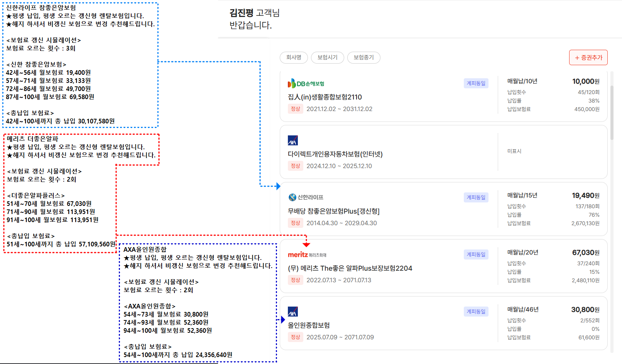This screenshot has width=622, height=364.
Task: Open (무) 메리츠 The좋은 알파Plus보장보험2204 title
Action: [x=350, y=268]
